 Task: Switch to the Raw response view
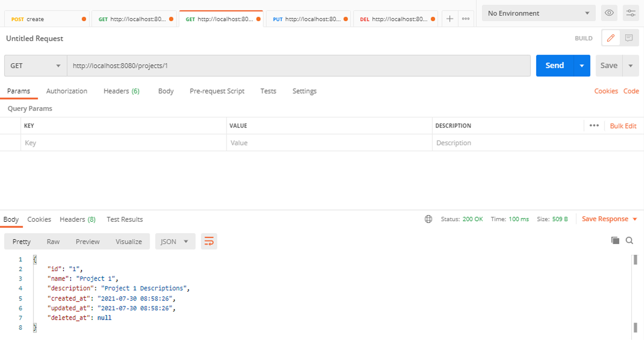coord(53,241)
